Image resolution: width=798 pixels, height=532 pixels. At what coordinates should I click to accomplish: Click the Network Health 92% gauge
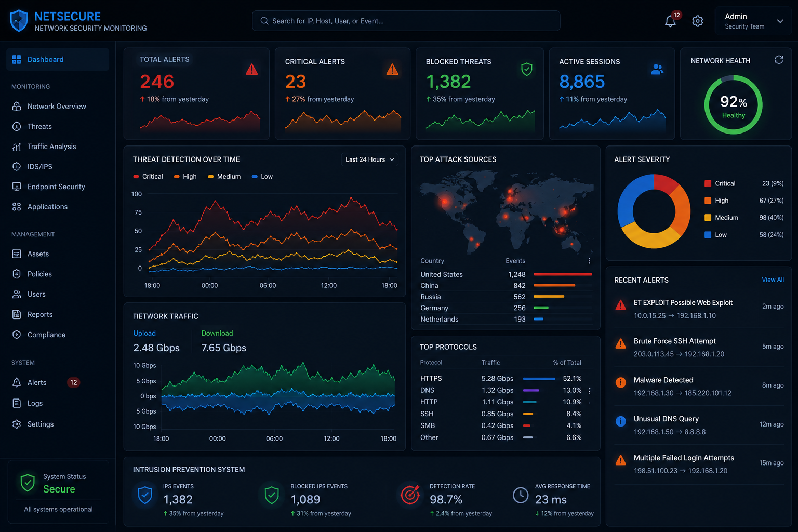[x=733, y=105]
